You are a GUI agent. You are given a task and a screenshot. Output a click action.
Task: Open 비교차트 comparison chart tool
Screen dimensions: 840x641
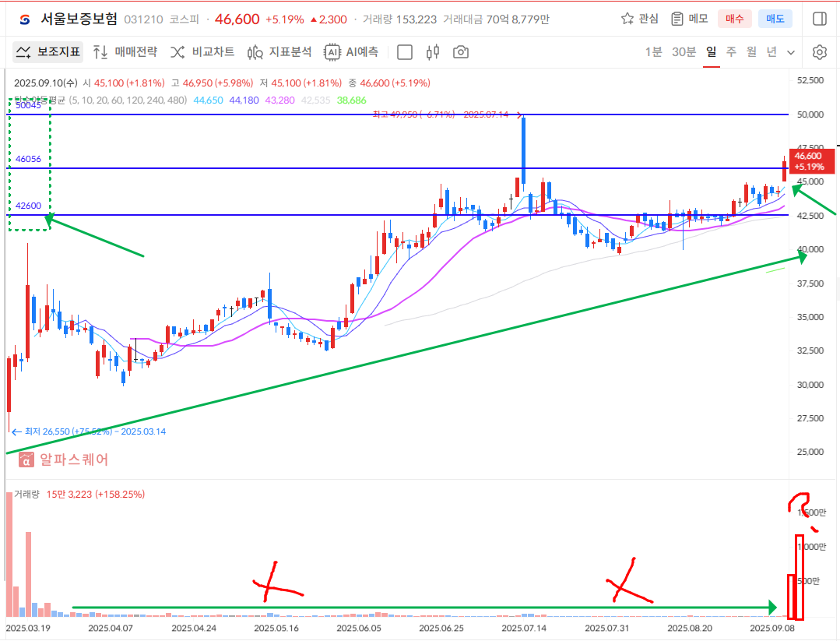202,52
